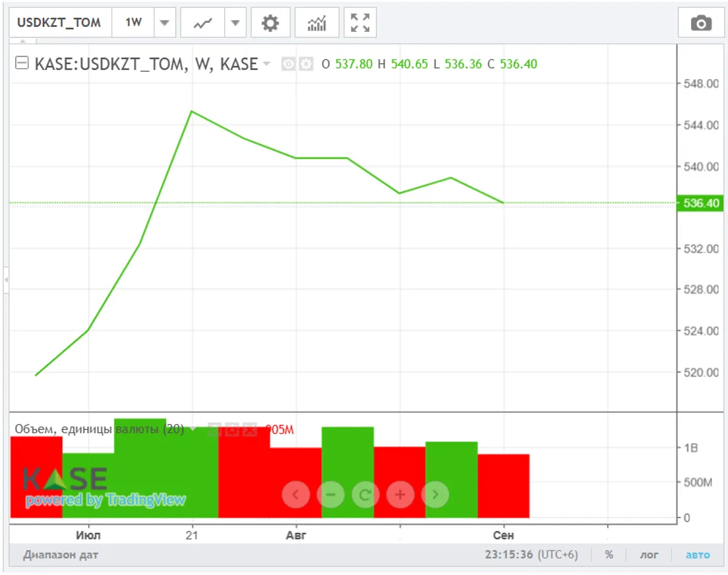
Task: Take a chart snapshot with camera icon
Action: click(701, 24)
